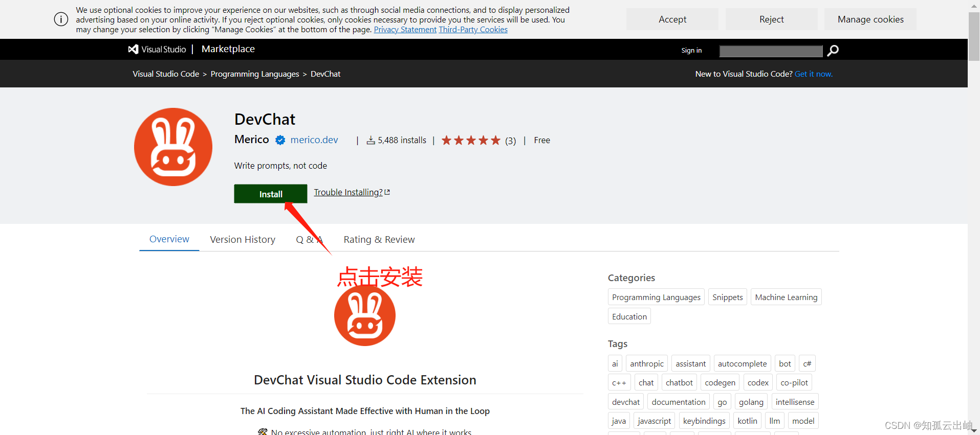This screenshot has height=435, width=980.
Task: Switch to the Version History tab
Action: click(x=243, y=240)
